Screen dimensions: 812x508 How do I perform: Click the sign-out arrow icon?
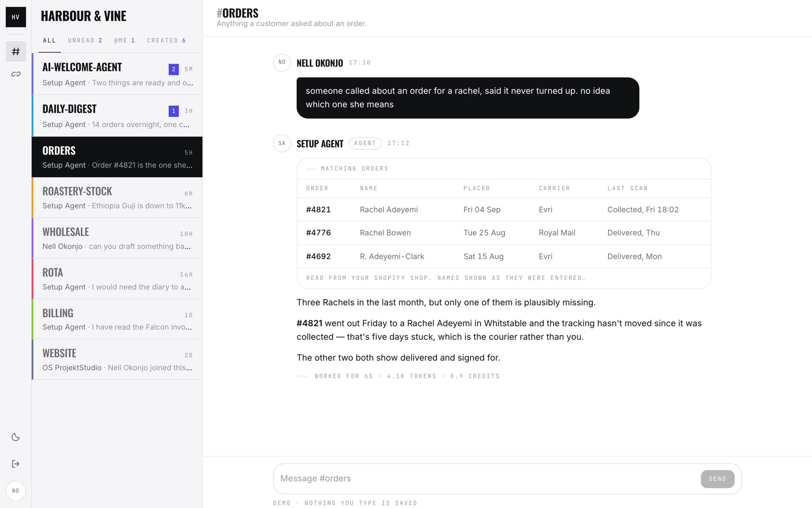click(16, 464)
